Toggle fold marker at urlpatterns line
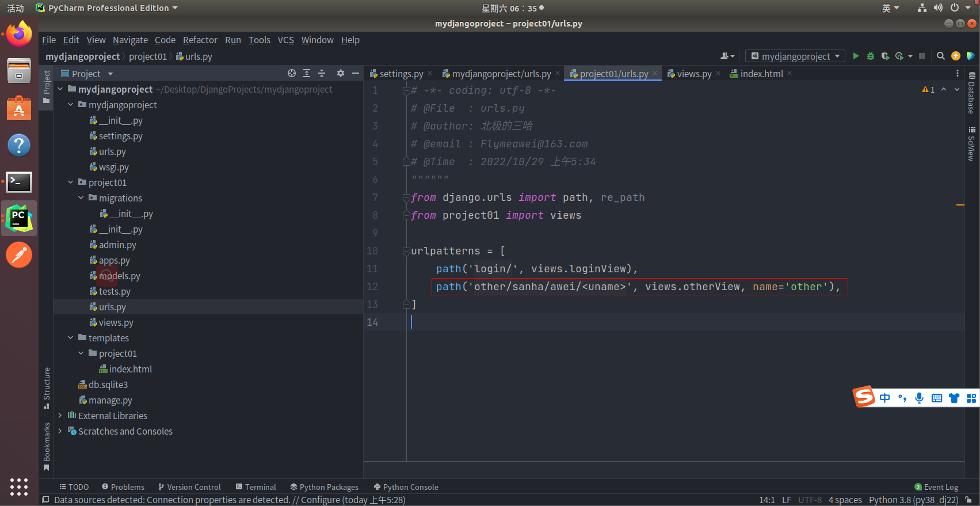This screenshot has width=980, height=506. [406, 251]
